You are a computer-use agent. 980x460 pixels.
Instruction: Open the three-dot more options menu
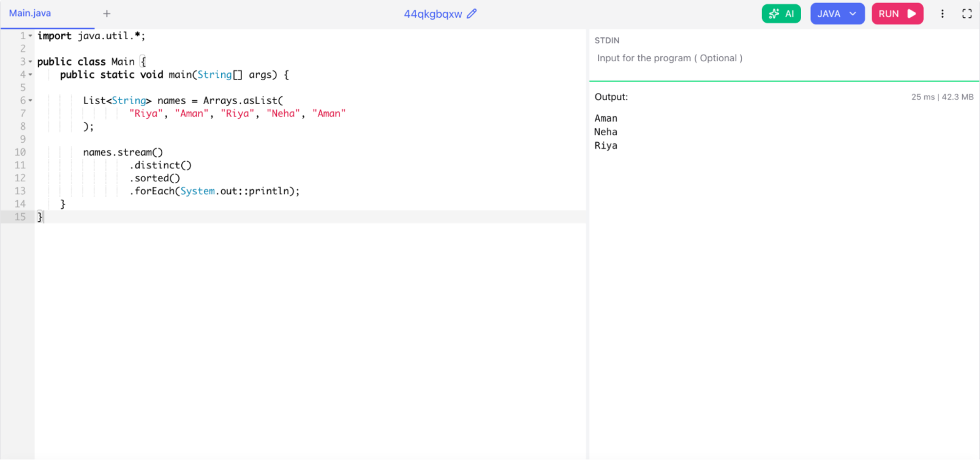942,13
